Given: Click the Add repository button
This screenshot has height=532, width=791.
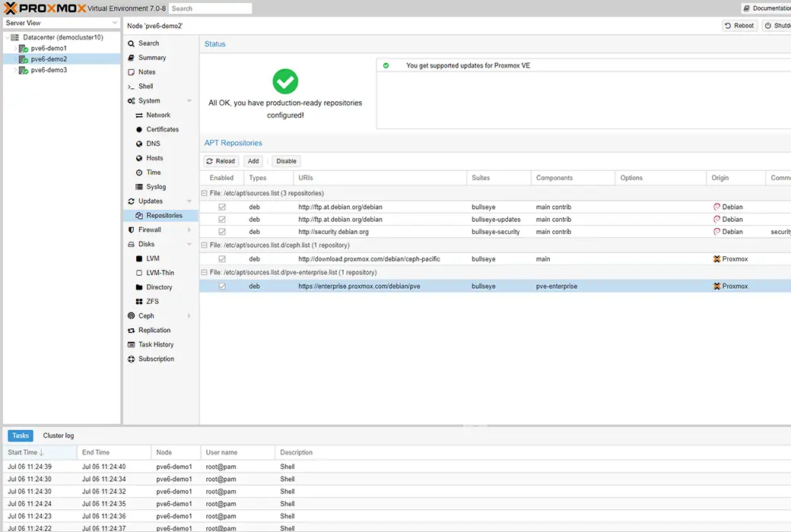Looking at the screenshot, I should click(253, 161).
